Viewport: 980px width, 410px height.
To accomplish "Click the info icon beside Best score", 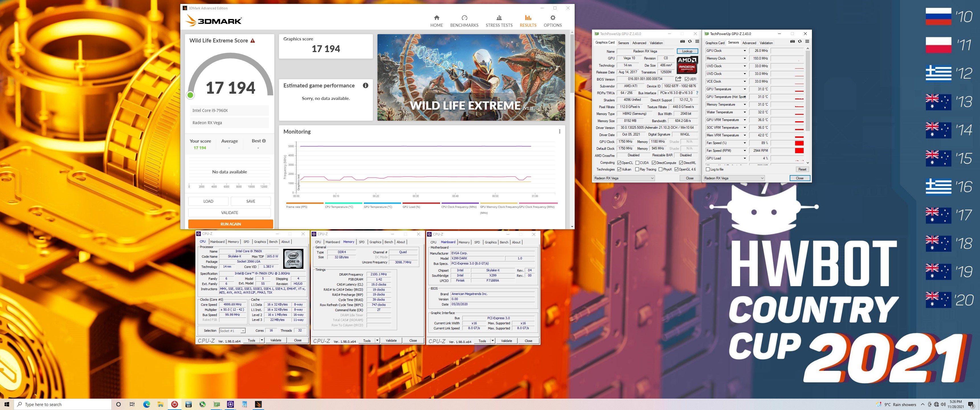I will pyautogui.click(x=264, y=141).
